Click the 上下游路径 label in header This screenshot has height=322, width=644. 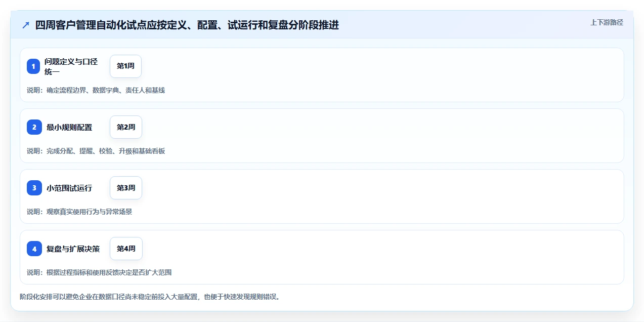point(607,22)
